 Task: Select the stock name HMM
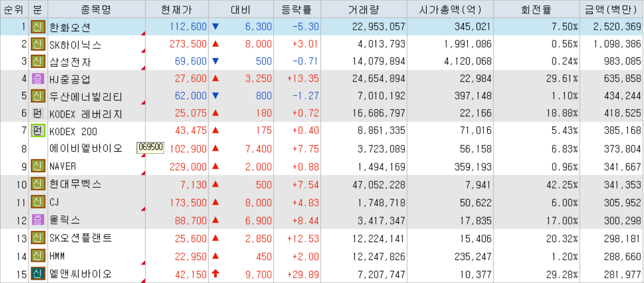tap(57, 256)
